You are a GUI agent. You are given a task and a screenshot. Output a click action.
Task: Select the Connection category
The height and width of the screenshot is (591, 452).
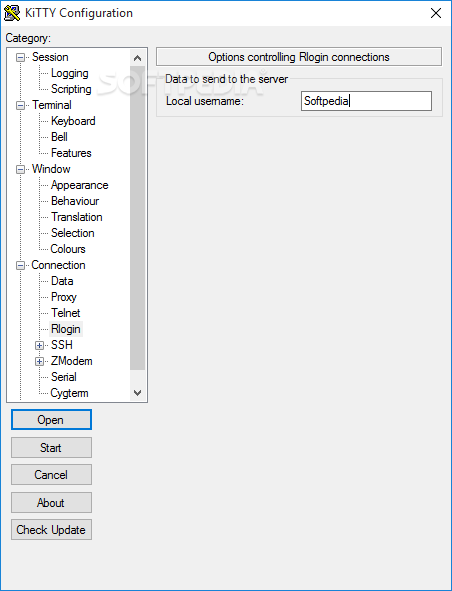(58, 265)
